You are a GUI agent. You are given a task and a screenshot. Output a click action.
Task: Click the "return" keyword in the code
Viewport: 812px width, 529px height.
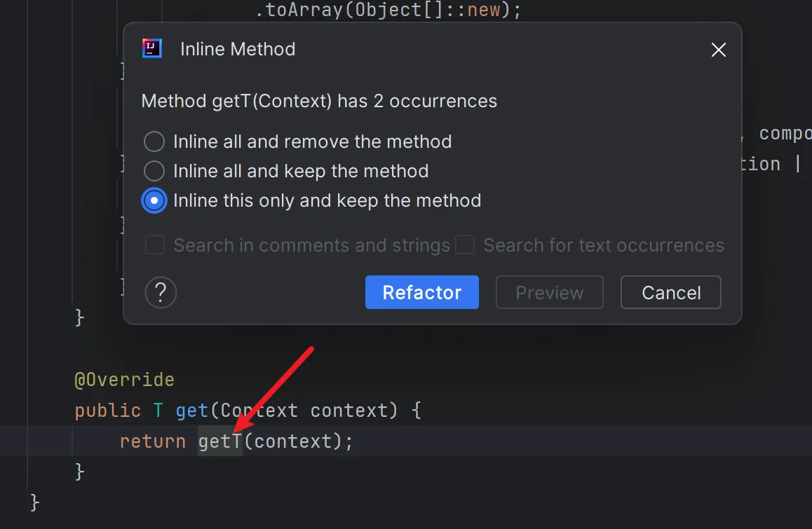152,441
